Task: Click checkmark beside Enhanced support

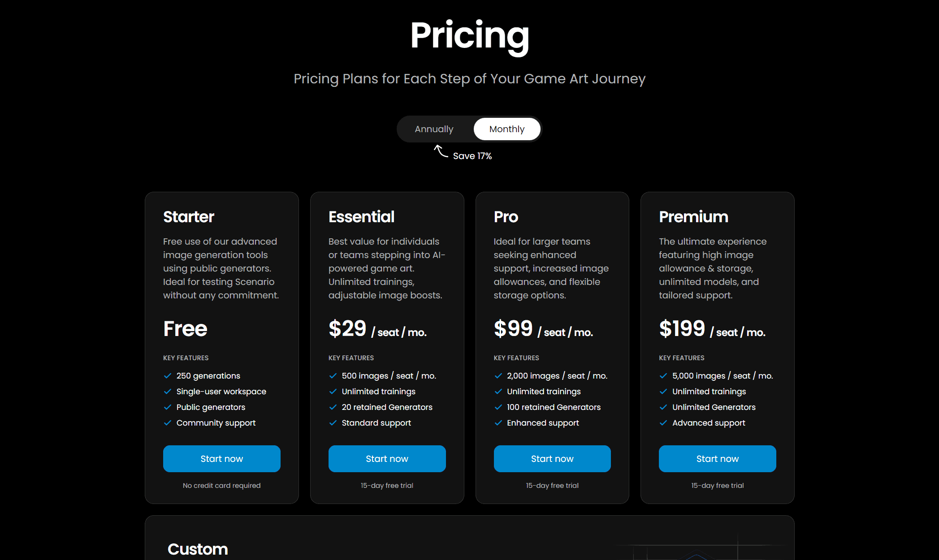Action: (x=498, y=423)
